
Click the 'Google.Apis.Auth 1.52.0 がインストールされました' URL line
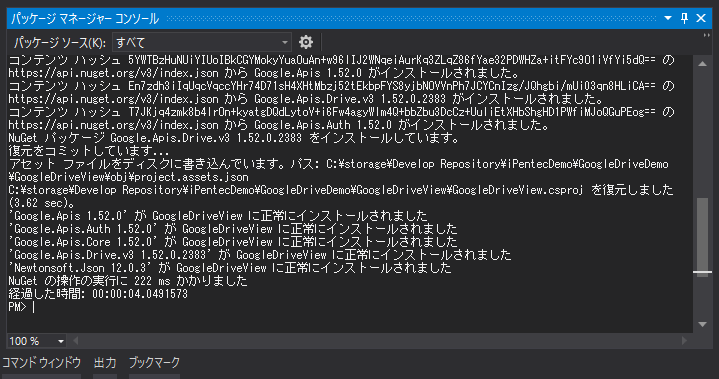279,125
